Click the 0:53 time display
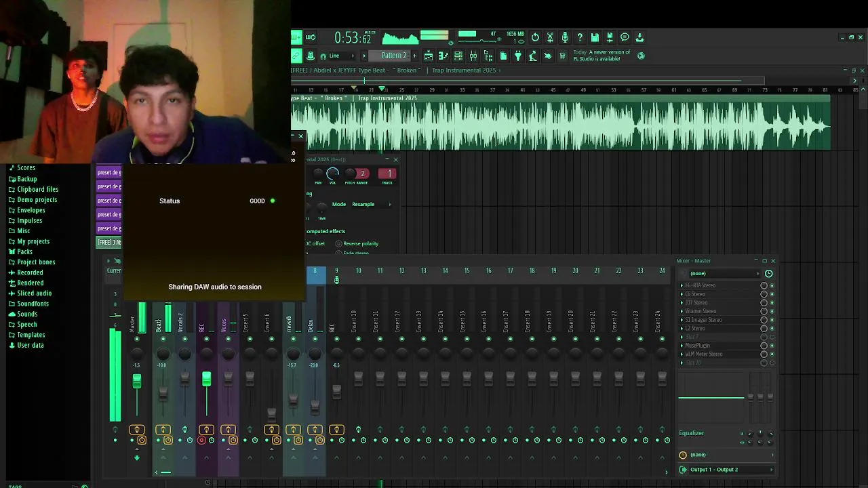This screenshot has width=868, height=488. pos(353,38)
